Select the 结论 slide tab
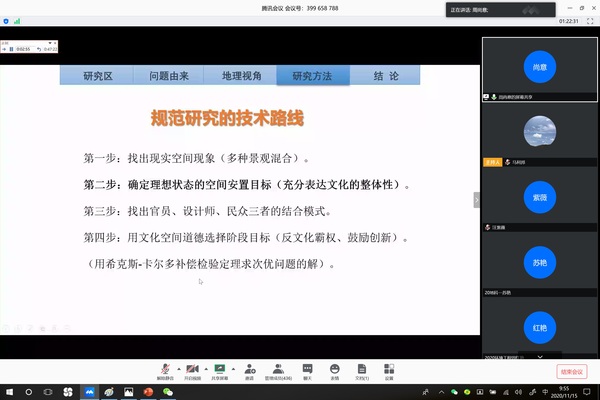The height and width of the screenshot is (400, 600). (x=386, y=76)
